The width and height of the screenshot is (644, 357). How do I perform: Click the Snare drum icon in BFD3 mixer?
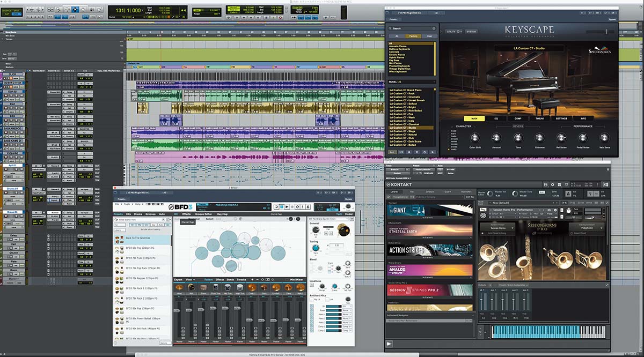[x=203, y=287]
